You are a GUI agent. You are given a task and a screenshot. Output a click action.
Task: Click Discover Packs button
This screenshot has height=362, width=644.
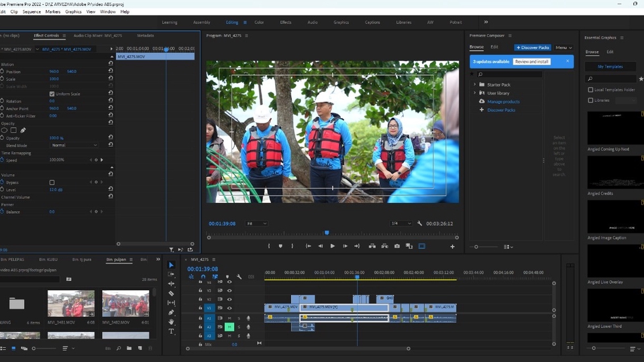click(x=533, y=48)
